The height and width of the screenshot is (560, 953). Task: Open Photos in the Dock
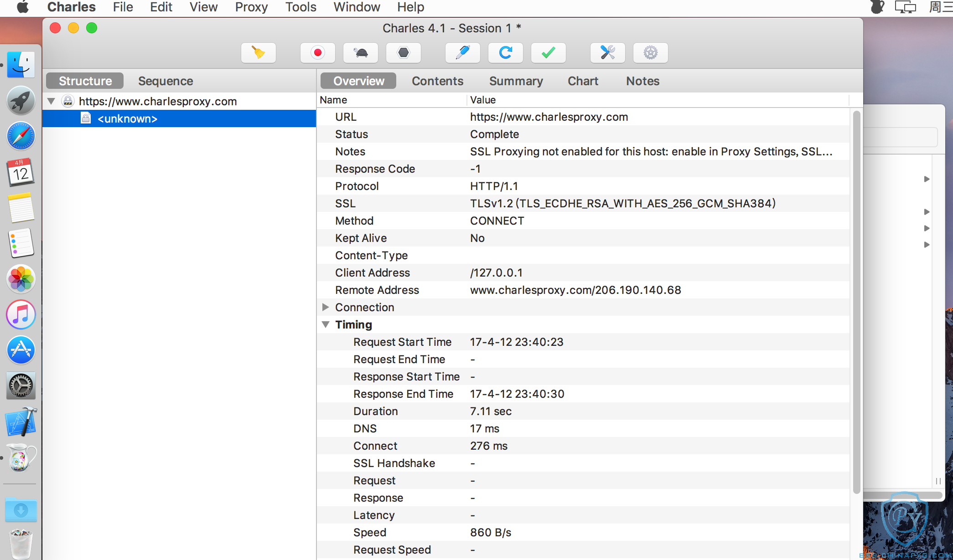tap(21, 278)
